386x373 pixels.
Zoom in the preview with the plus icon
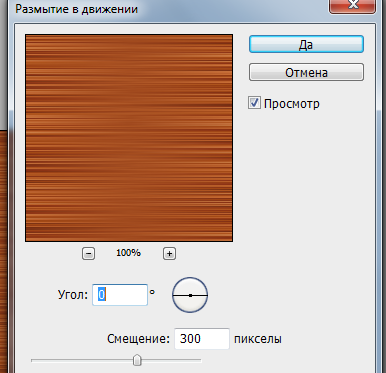pos(169,254)
